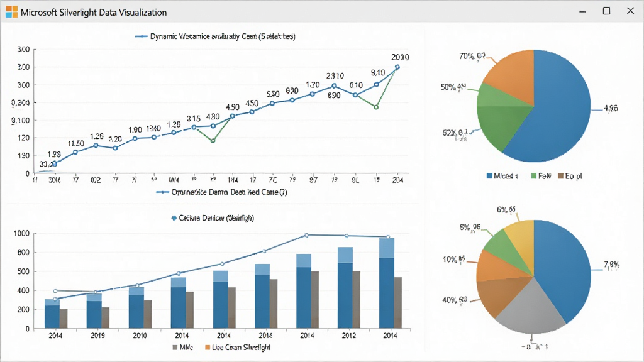Click the green 'Fefw' legend swatch
The image size is (644, 362).
(533, 176)
